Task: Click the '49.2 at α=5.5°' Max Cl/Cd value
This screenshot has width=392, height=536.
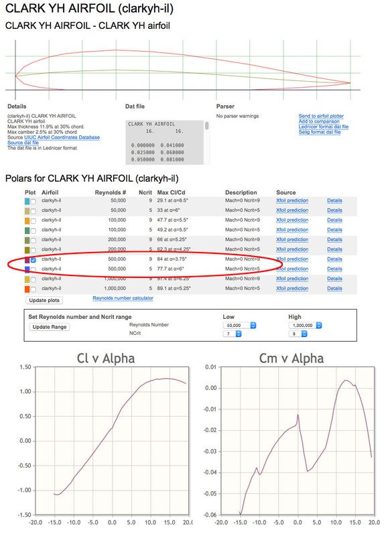Action: (x=173, y=230)
